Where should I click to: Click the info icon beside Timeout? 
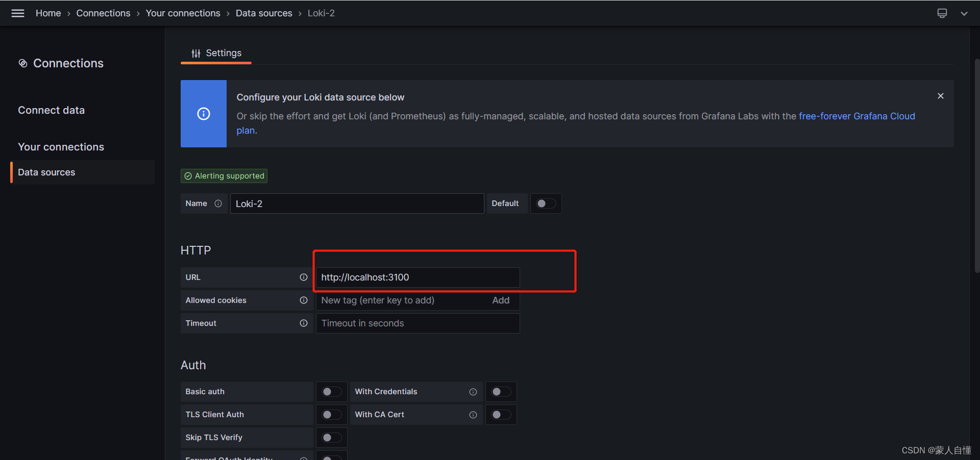(304, 323)
